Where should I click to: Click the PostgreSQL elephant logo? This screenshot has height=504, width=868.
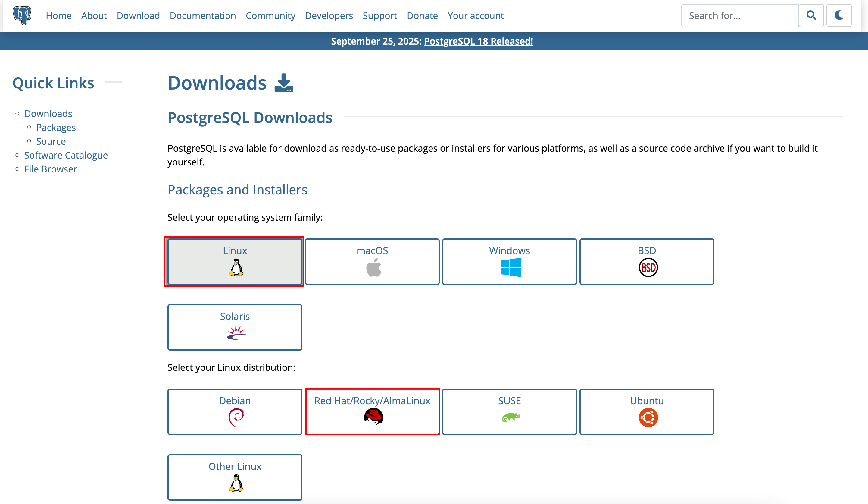click(x=22, y=15)
